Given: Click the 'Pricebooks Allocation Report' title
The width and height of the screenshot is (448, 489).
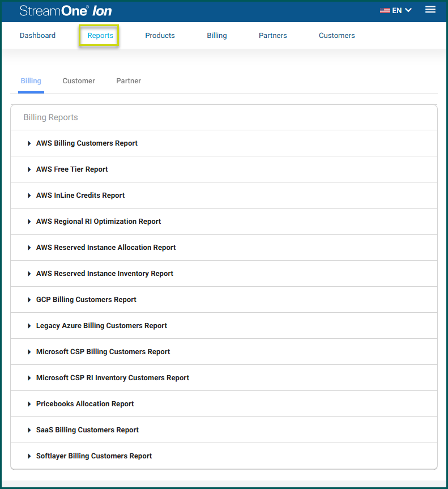Looking at the screenshot, I should pyautogui.click(x=85, y=403).
